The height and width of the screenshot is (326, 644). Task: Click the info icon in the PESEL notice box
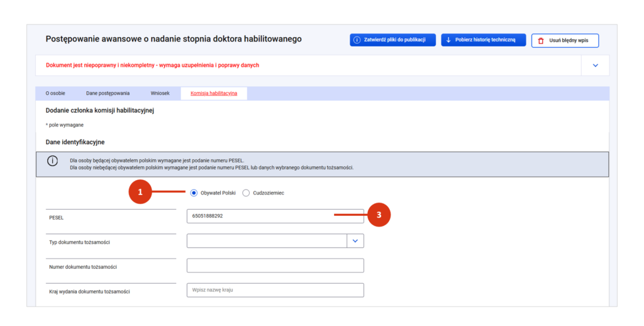(x=53, y=160)
